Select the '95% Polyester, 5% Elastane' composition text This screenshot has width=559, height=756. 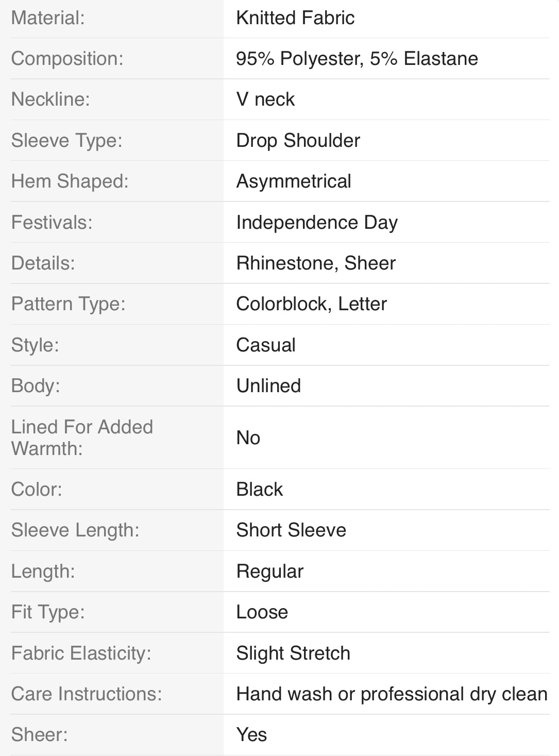[x=357, y=59]
